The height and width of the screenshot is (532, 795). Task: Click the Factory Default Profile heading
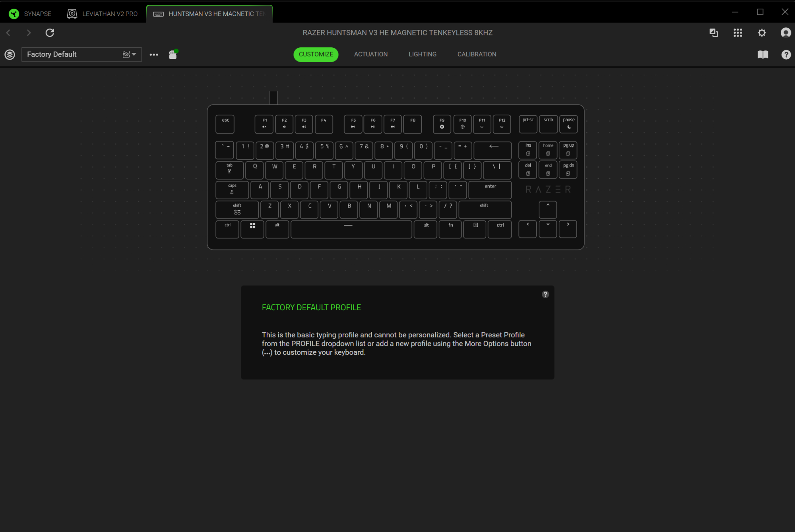311,308
